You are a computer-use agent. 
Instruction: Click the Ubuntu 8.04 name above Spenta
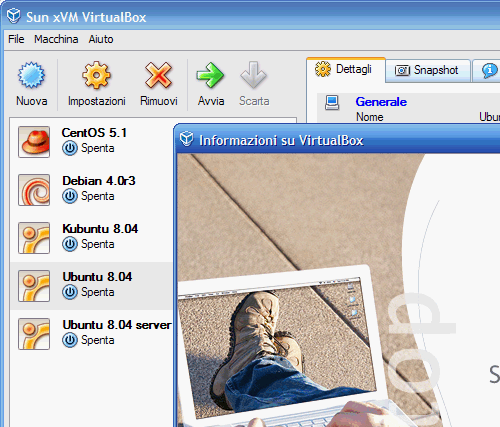[x=97, y=277]
